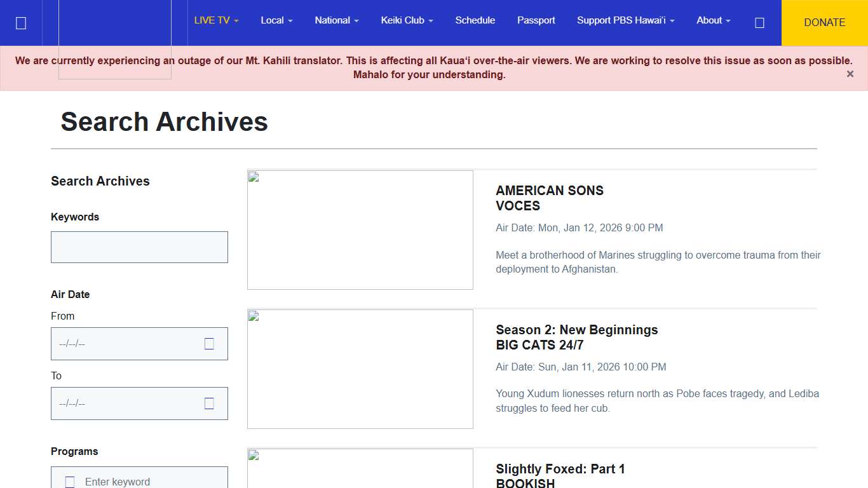Dismiss the Mt. Kahili outage alert banner
Viewport: 868px width, 488px height.
tap(850, 74)
